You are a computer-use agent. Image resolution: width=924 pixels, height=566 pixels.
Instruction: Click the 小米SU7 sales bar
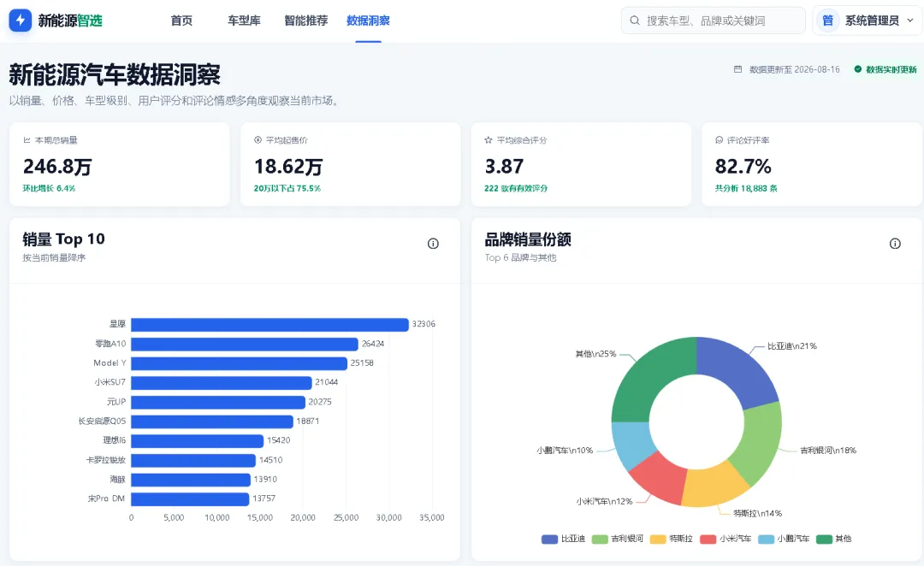[222, 383]
